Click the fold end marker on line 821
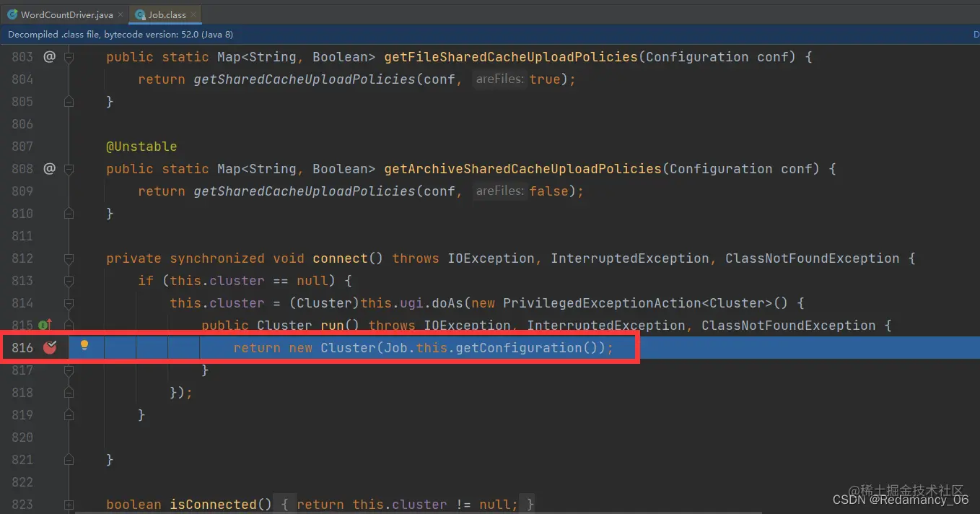 [x=69, y=460]
